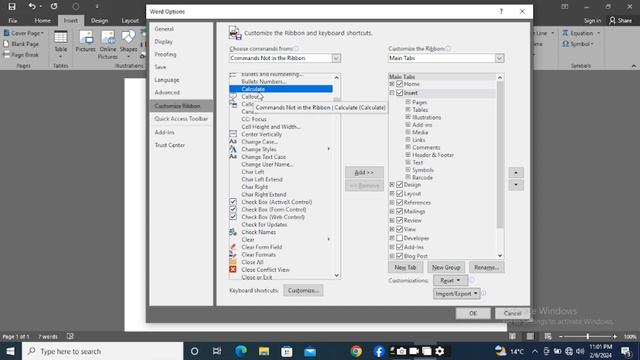
Task: Click the Share button in Word window
Action: click(620, 20)
